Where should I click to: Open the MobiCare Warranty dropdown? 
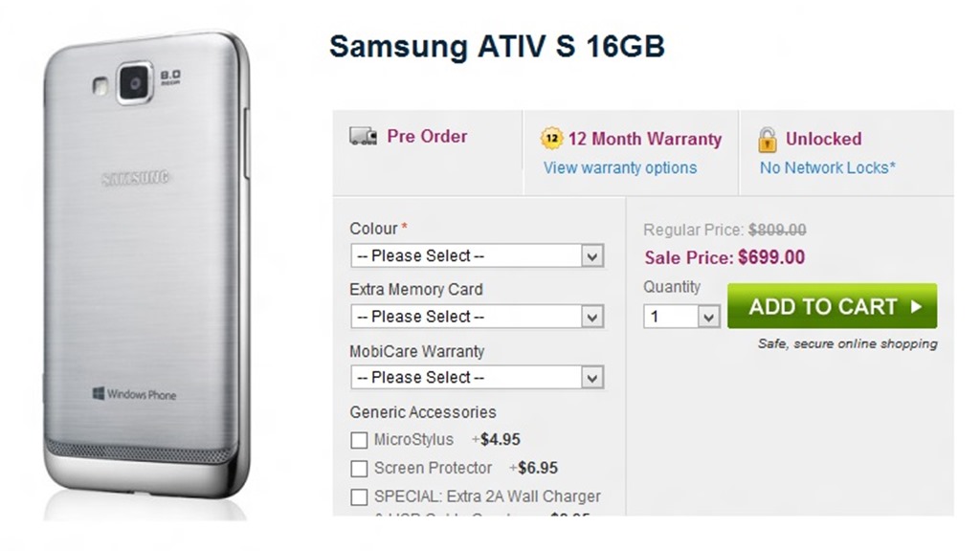[x=477, y=378]
